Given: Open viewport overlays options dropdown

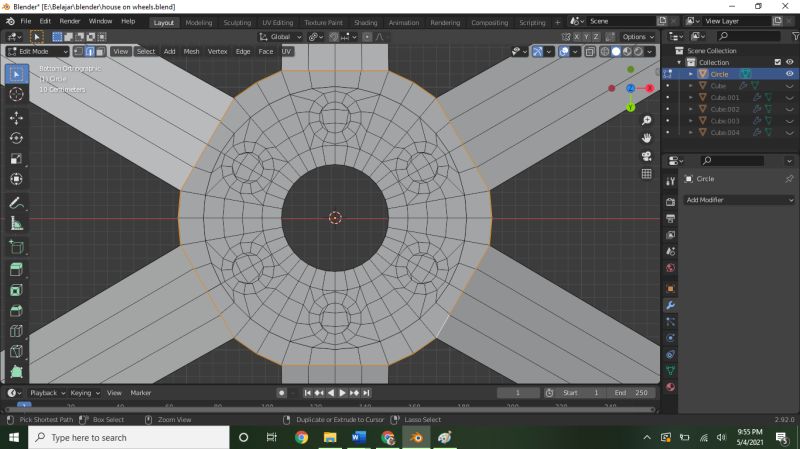Looking at the screenshot, I should click(x=575, y=52).
